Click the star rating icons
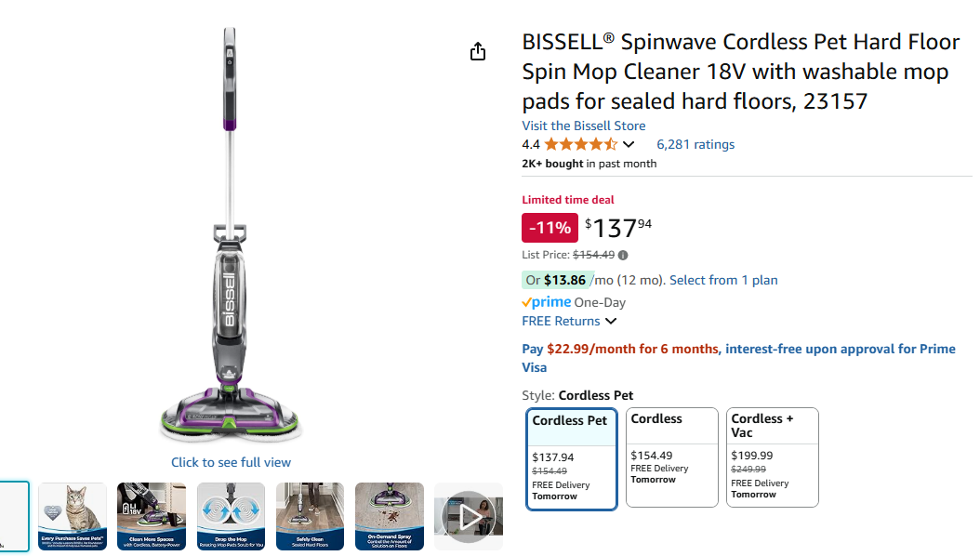This screenshot has height=556, width=980. point(580,144)
